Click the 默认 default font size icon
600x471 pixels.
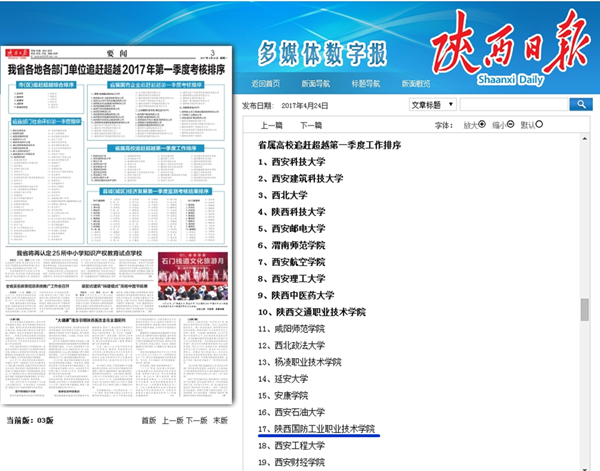click(x=539, y=125)
